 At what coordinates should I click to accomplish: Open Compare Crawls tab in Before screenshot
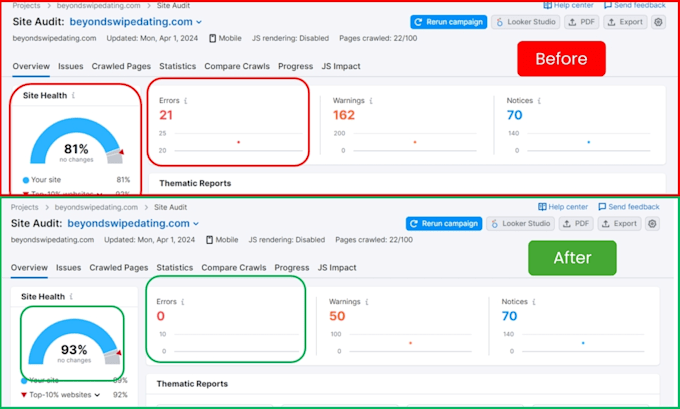coord(237,66)
